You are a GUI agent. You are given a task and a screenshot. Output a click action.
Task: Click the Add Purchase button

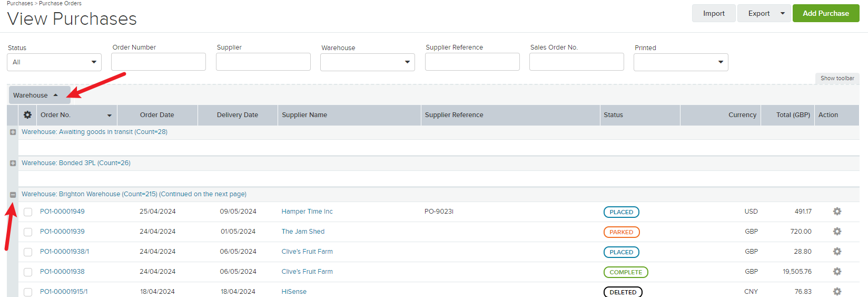coord(826,13)
